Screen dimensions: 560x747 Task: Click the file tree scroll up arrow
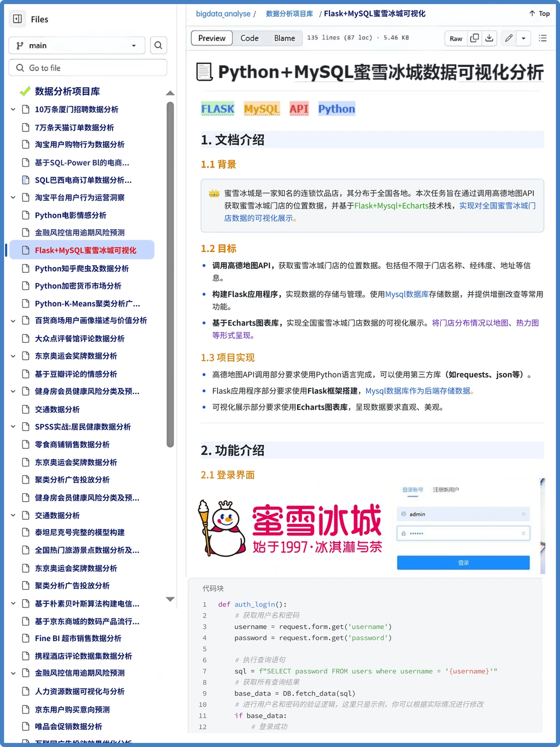click(170, 93)
